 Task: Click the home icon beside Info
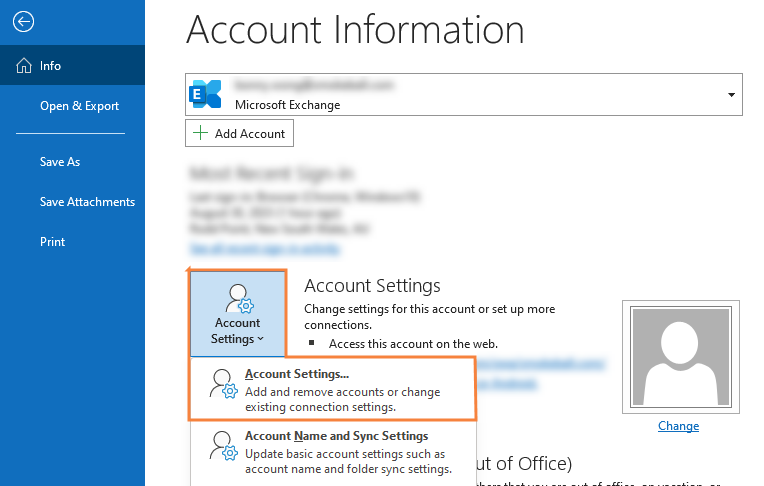(24, 65)
